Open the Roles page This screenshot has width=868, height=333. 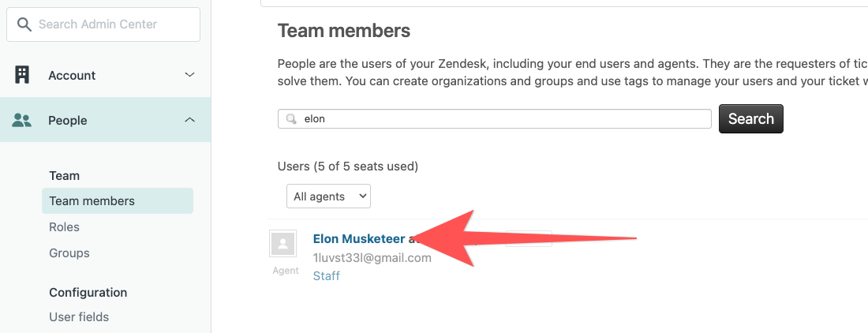[x=64, y=226]
